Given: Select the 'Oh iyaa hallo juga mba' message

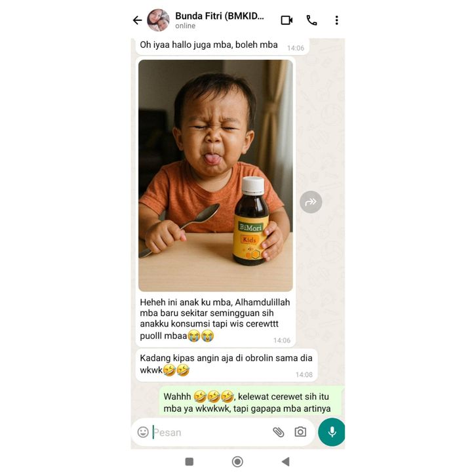Looking at the screenshot, I should [222, 47].
